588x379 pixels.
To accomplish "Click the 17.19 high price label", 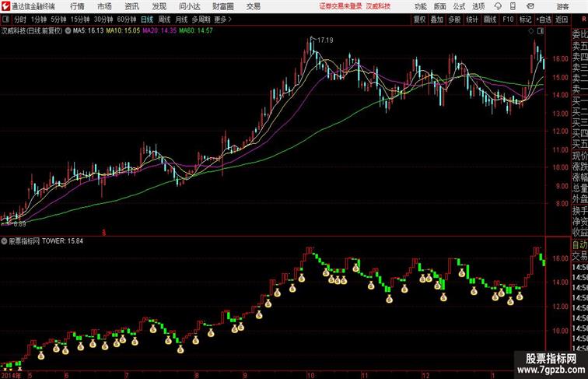I will click(x=325, y=40).
